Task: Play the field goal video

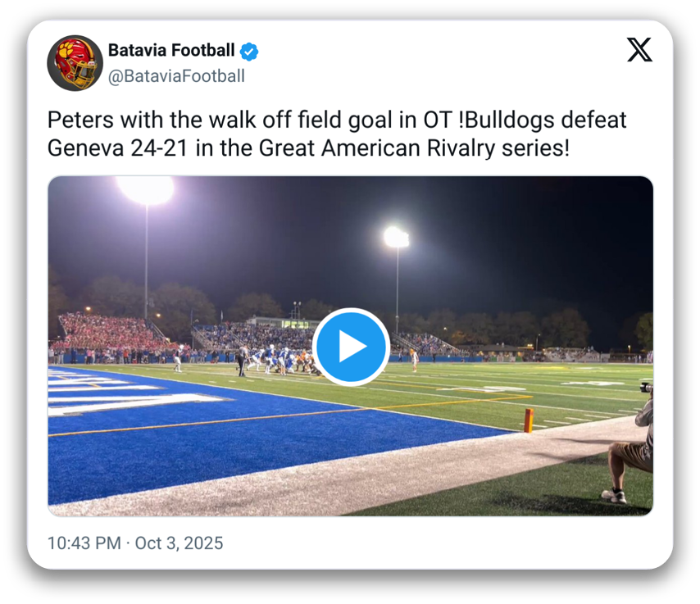Action: click(x=351, y=347)
